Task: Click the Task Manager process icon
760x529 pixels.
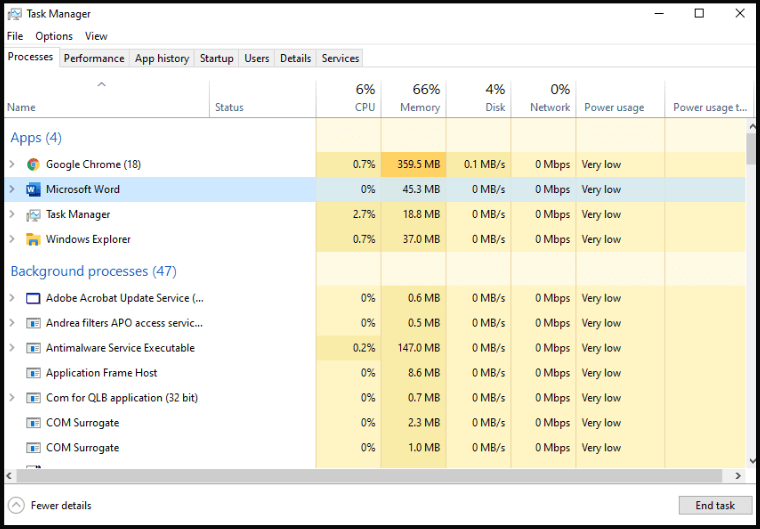Action: tap(33, 214)
